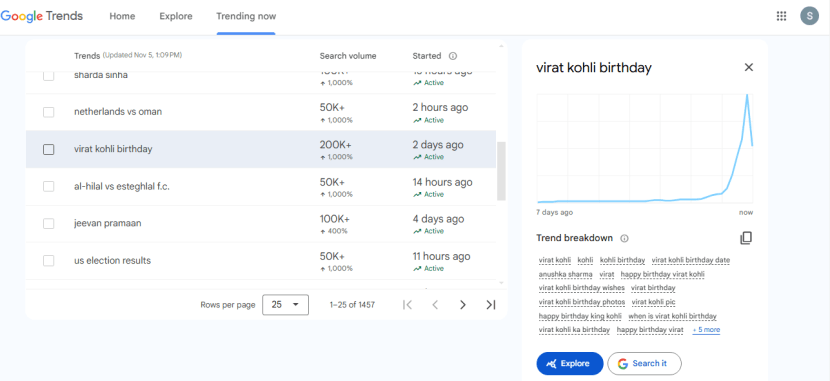This screenshot has height=381, width=830.
Task: Select the Trending now tab
Action: 246,16
